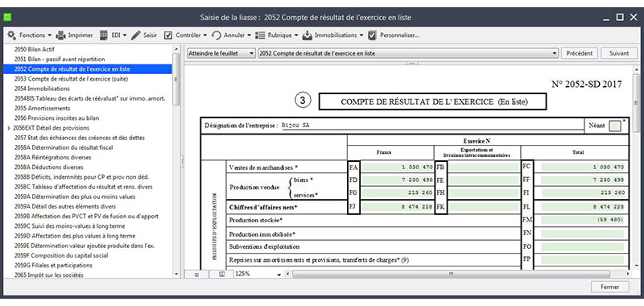The width and height of the screenshot is (644, 306).
Task: Click the Imprimer printer icon
Action: [x=61, y=35]
